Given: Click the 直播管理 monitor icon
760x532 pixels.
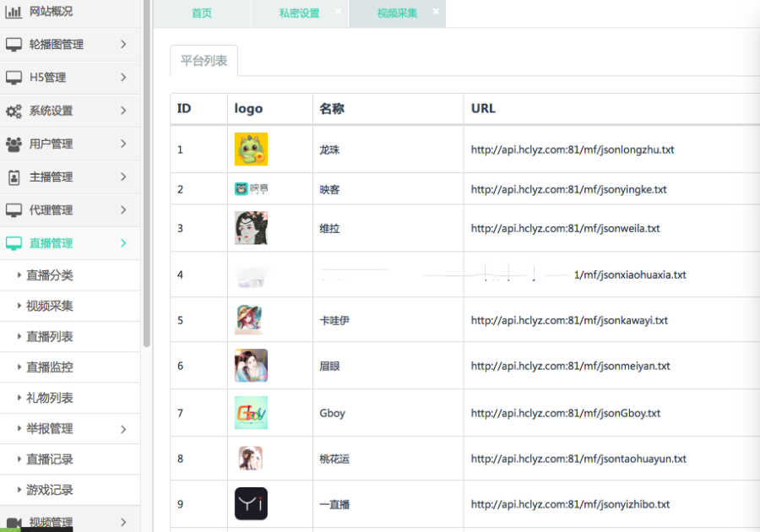Looking at the screenshot, I should point(14,243).
